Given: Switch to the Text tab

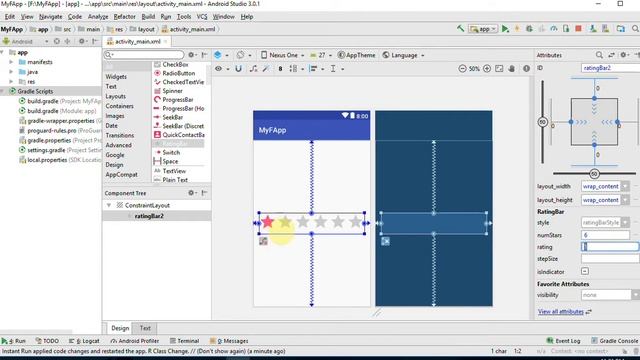Looking at the screenshot, I should click(x=145, y=328).
